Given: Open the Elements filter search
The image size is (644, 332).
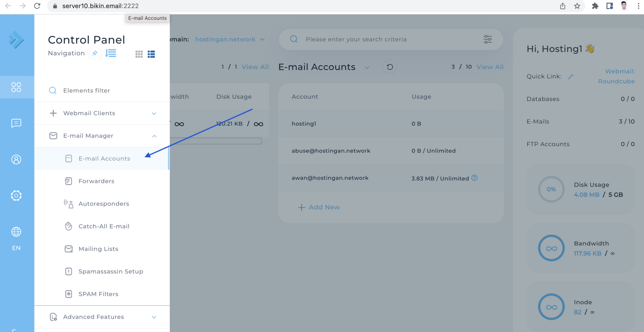Looking at the screenshot, I should pos(86,91).
